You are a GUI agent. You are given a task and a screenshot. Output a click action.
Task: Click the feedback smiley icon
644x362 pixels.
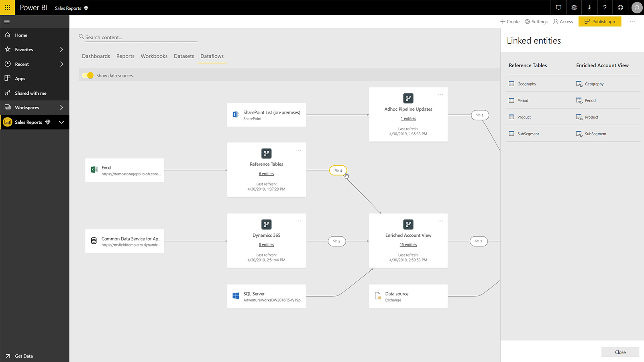click(x=620, y=8)
